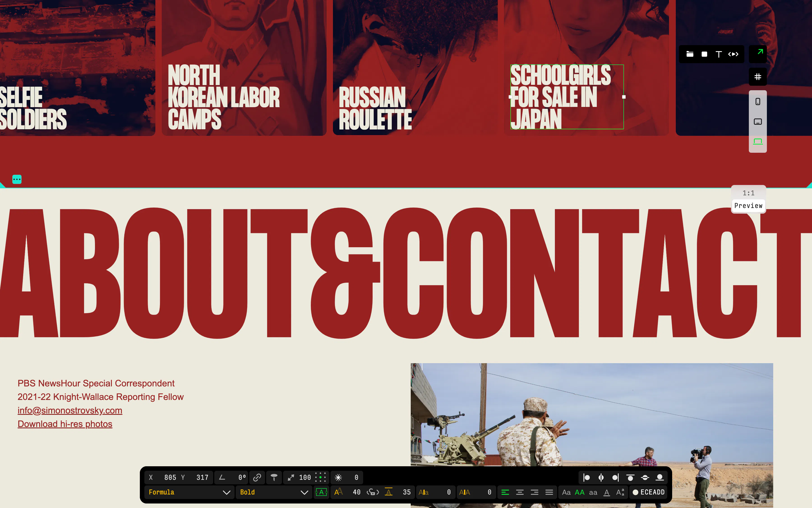
Task: Click the superscript subscript icon
Action: tap(620, 492)
